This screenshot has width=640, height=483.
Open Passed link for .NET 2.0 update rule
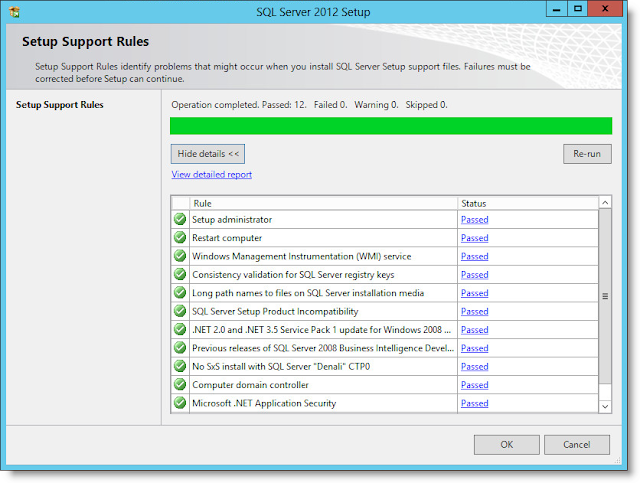tap(474, 330)
